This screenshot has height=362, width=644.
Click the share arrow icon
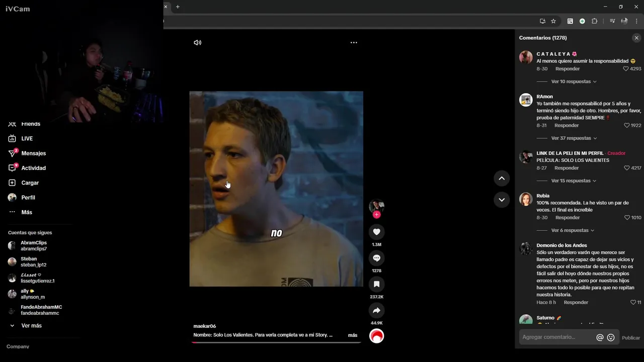tap(376, 310)
